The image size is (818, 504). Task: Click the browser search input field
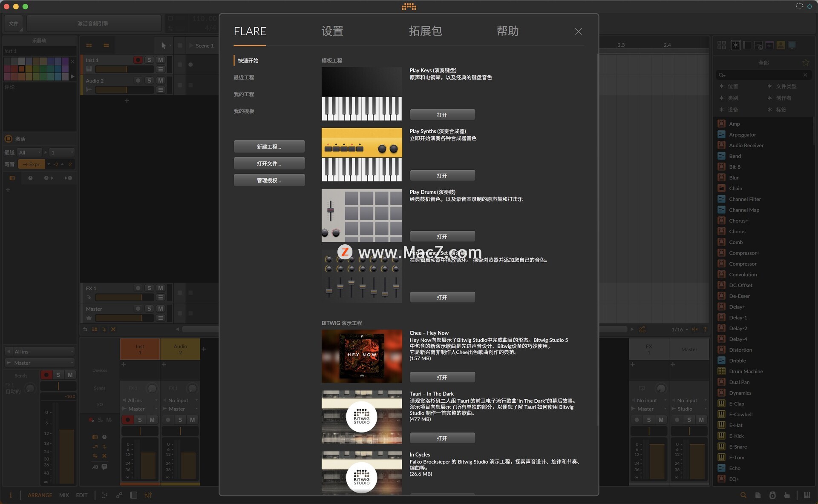click(763, 75)
